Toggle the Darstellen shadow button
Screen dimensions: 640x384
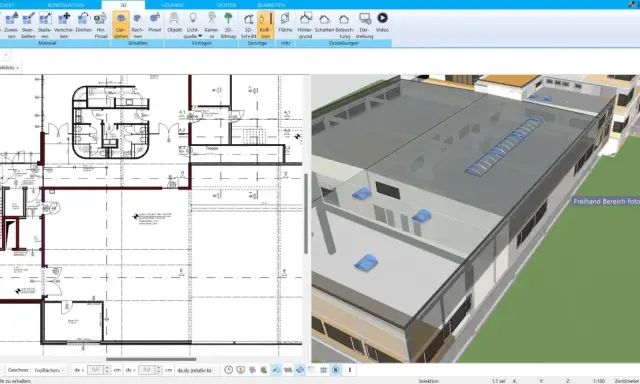121,25
